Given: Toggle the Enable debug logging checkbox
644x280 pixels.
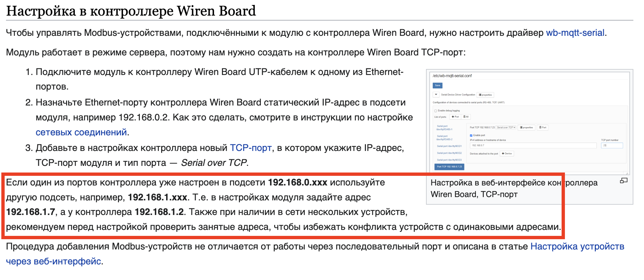Looking at the screenshot, I should [x=436, y=111].
